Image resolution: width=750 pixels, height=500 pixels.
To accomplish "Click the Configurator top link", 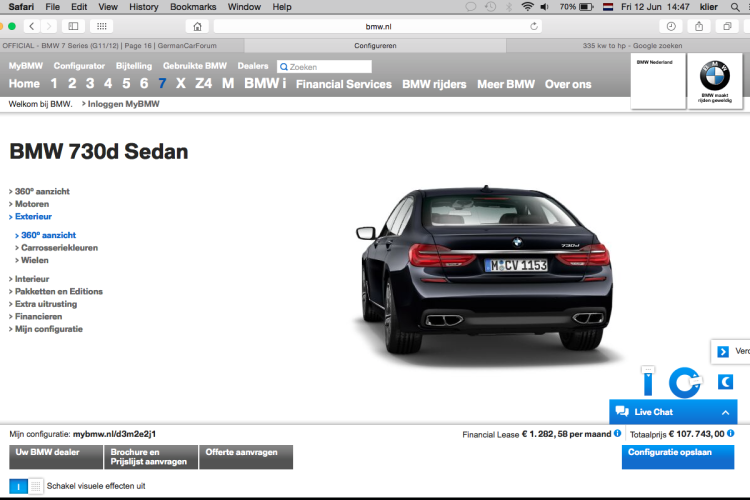I will pos(79,66).
